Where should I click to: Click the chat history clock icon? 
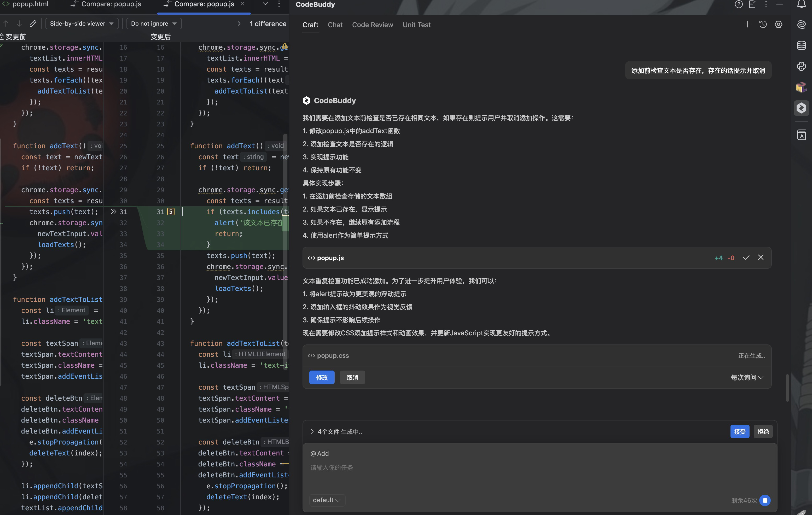pyautogui.click(x=763, y=24)
